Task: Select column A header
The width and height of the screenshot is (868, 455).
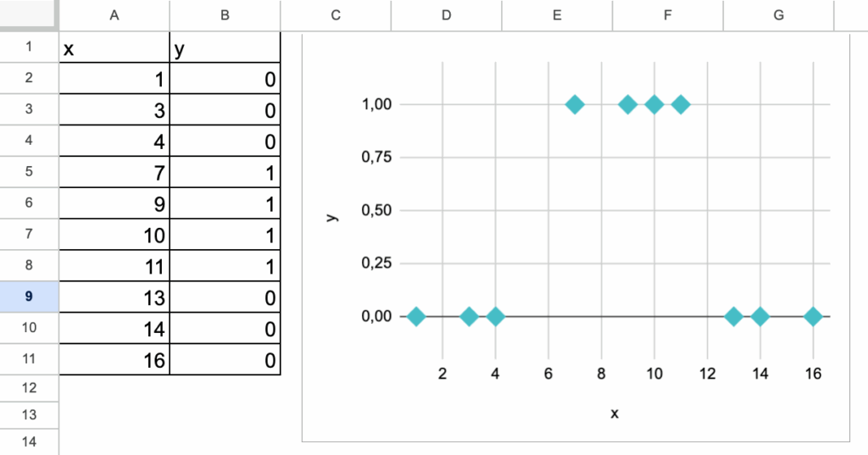Action: coord(114,14)
